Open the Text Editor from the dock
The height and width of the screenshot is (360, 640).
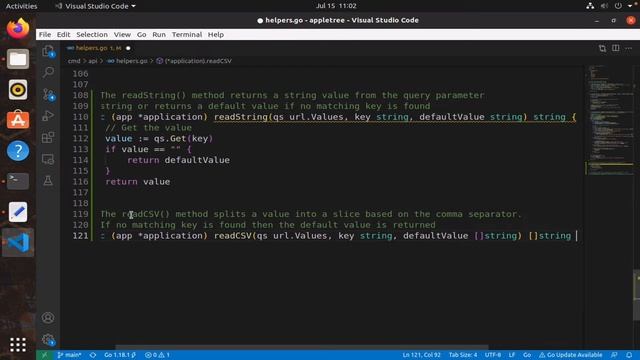click(x=18, y=212)
